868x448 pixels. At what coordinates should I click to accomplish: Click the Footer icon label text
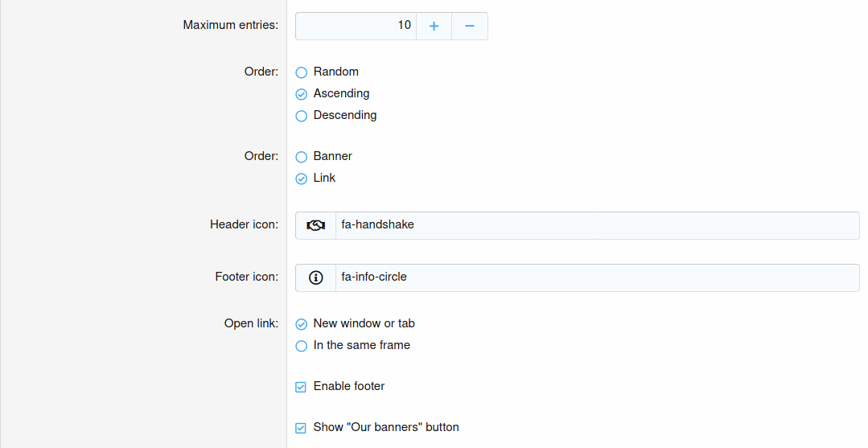pyautogui.click(x=246, y=277)
